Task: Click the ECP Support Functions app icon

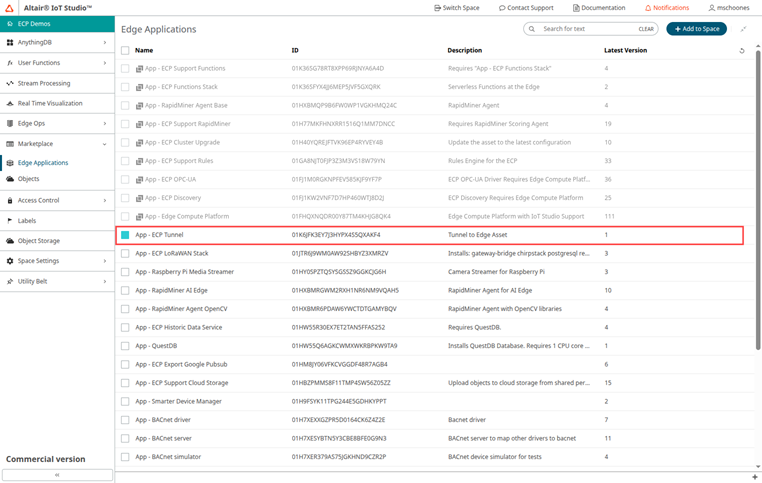Action: click(139, 69)
